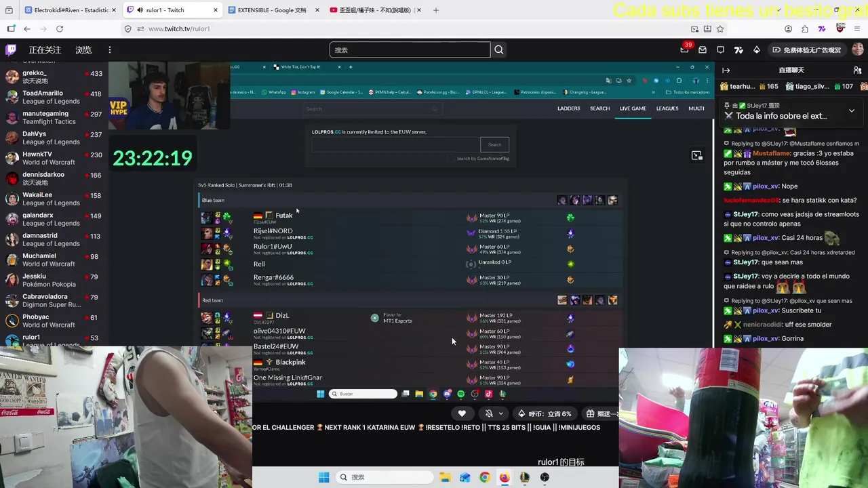
Task: Switch to Electrokidi#Riven tab
Action: (70, 10)
